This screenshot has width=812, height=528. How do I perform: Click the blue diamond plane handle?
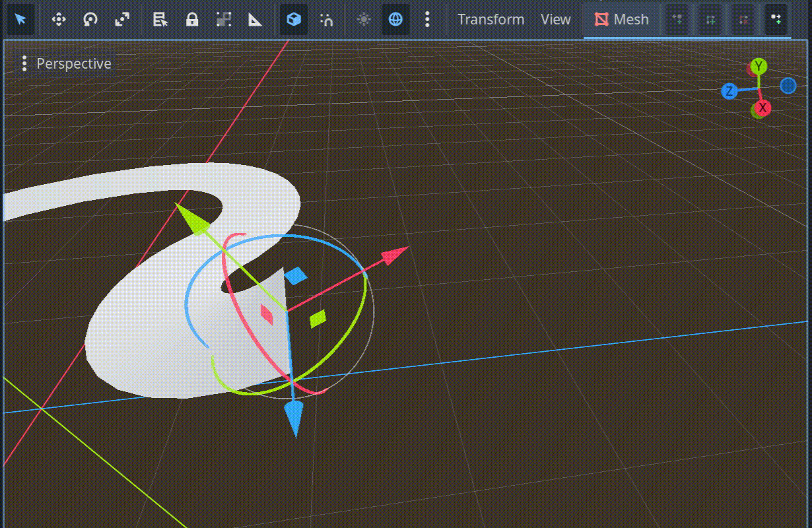(296, 275)
